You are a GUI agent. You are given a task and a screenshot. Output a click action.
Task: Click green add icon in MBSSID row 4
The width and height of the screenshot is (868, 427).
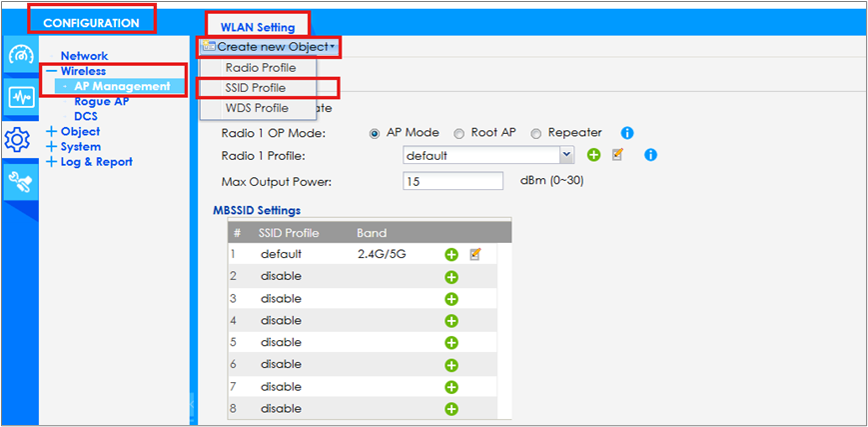click(451, 321)
